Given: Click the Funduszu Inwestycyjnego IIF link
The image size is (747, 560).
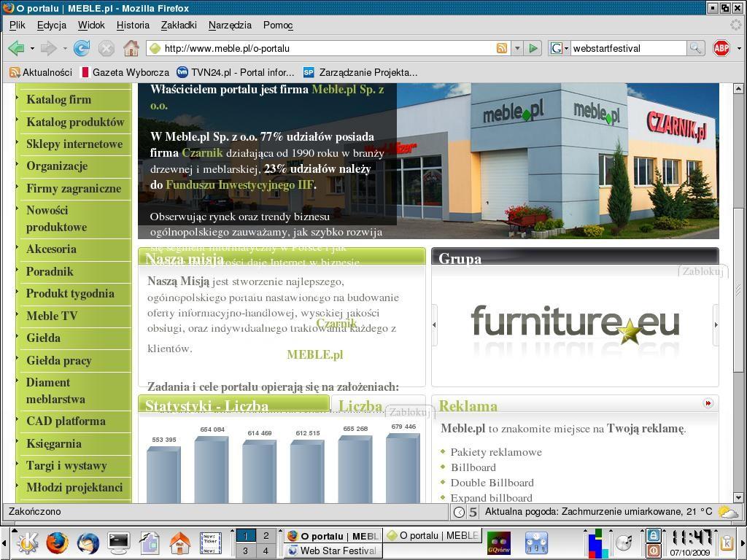Looking at the screenshot, I should coord(239,184).
